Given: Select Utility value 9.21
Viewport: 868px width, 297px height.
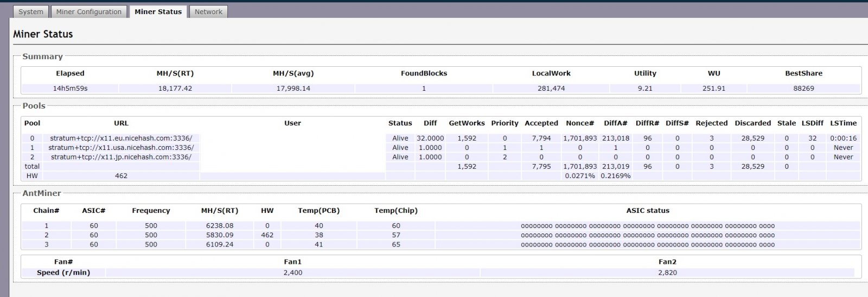Looking at the screenshot, I should click(x=645, y=88).
